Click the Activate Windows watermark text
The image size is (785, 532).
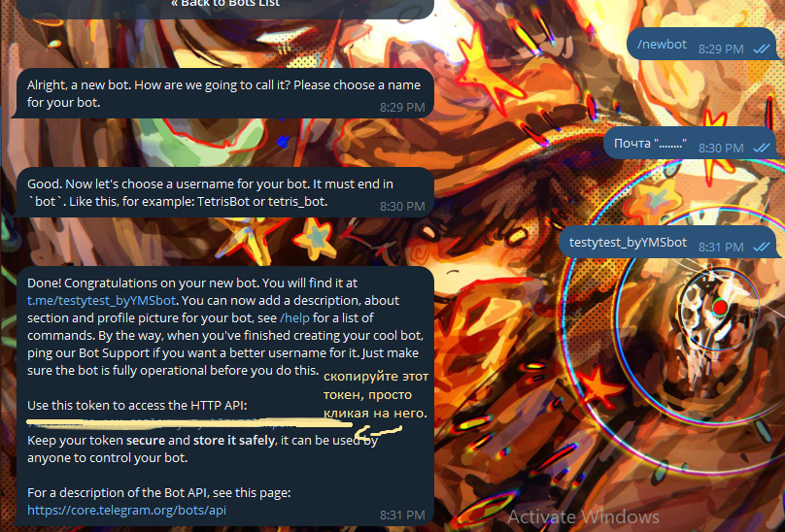pos(583,517)
